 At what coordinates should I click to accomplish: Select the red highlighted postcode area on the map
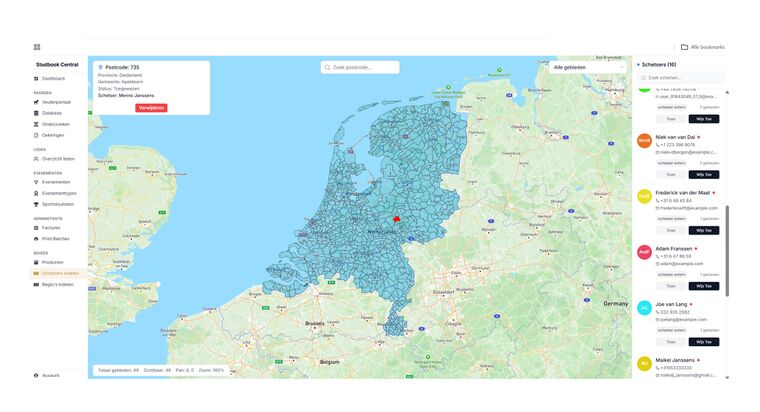[x=396, y=219]
